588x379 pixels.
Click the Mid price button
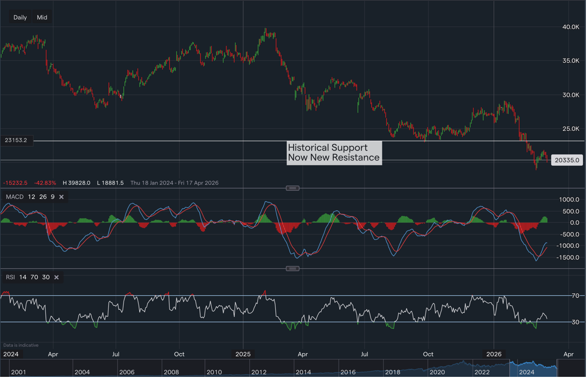(x=42, y=17)
